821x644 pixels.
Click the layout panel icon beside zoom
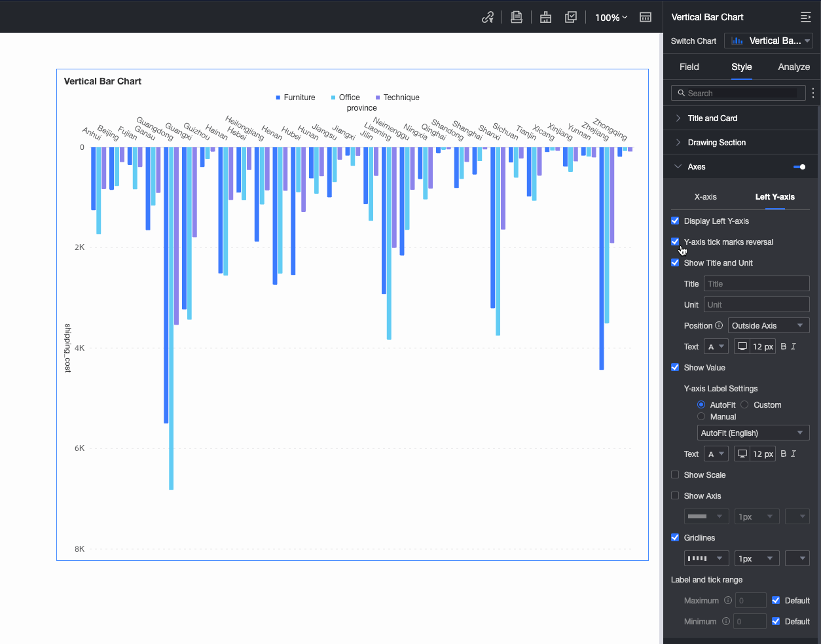(646, 18)
